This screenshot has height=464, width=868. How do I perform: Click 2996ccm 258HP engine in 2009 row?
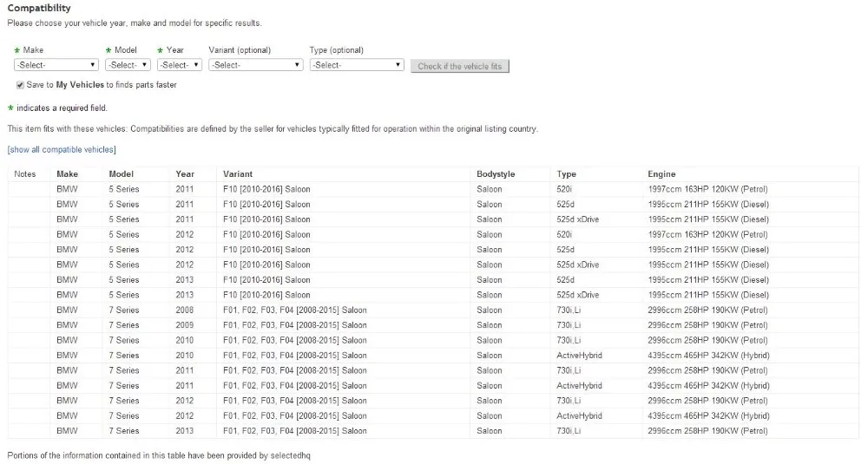[707, 325]
